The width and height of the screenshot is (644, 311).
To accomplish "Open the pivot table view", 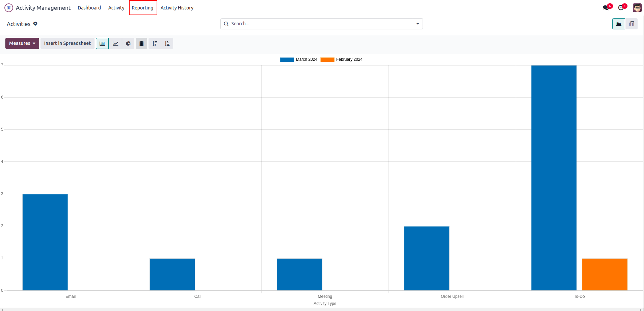I will [x=631, y=24].
